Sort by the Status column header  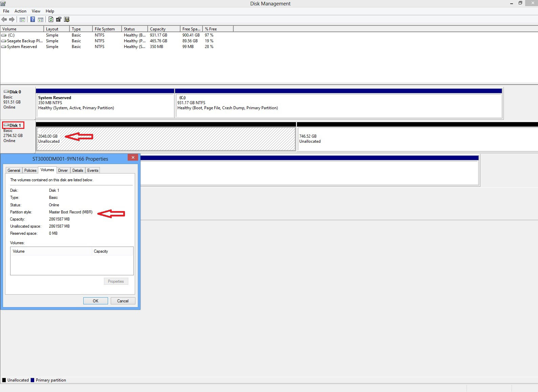135,29
